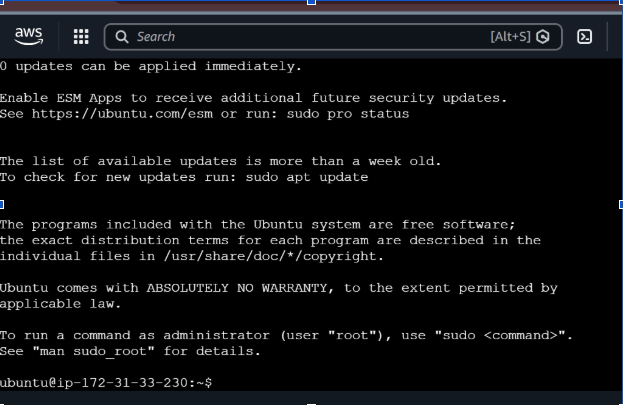623x405 pixels.
Task: Click the ubuntu@ip-172-31-33-230 terminal prompt
Action: [106, 383]
